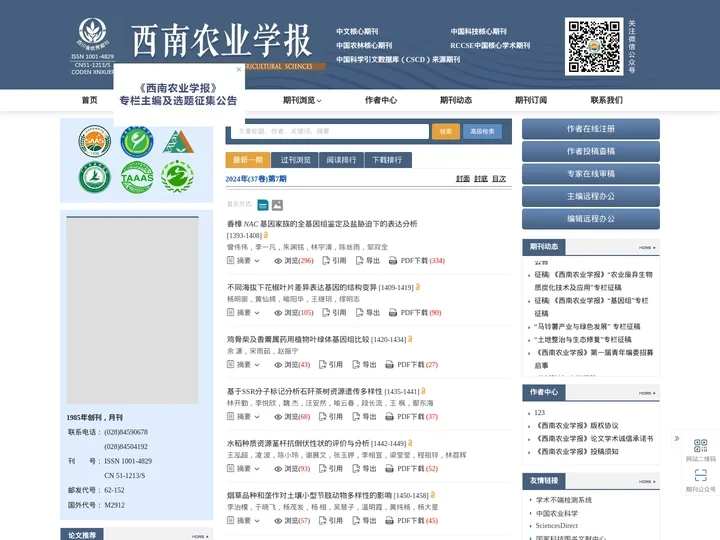Switch display to list view icon
Viewport: 720px width, 540px height.
click(263, 205)
